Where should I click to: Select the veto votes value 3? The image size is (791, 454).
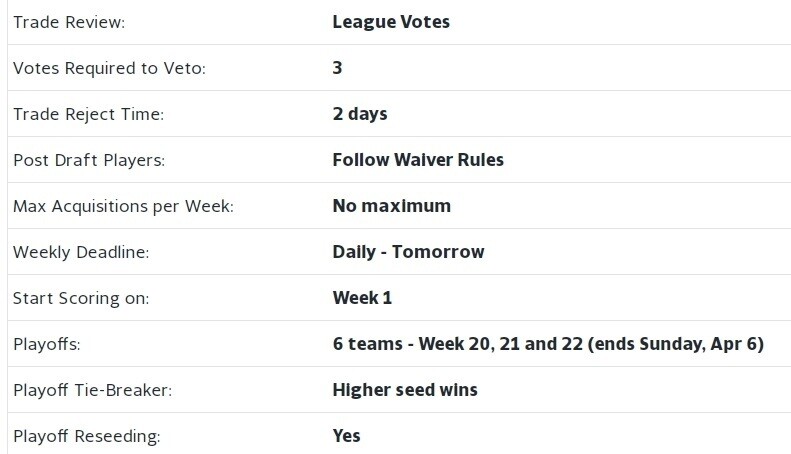tap(337, 68)
